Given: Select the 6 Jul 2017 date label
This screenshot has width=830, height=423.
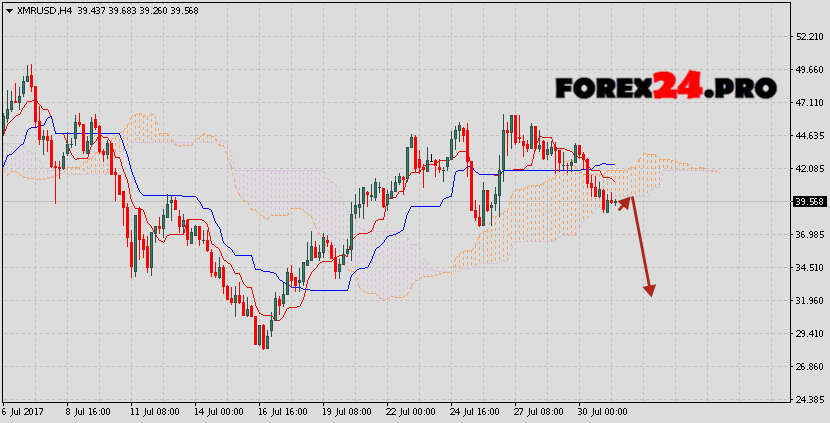Looking at the screenshot, I should click(x=23, y=412).
